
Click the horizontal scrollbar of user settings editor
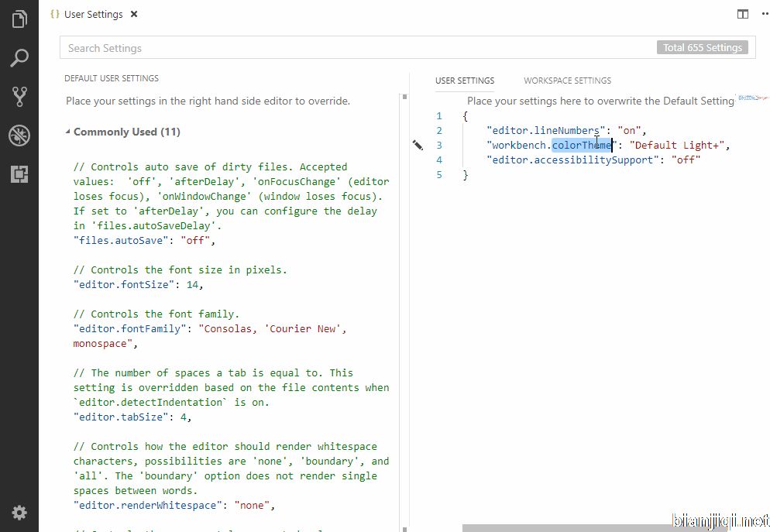(x=594, y=528)
